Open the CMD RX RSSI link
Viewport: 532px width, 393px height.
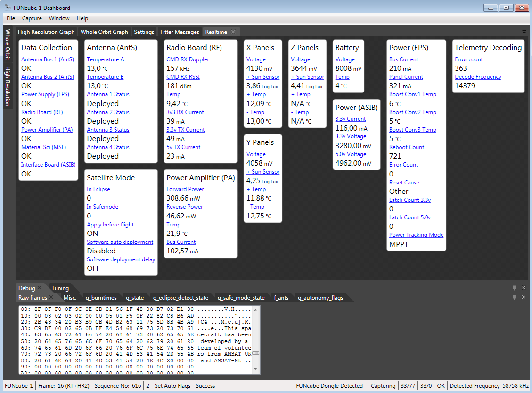[183, 77]
